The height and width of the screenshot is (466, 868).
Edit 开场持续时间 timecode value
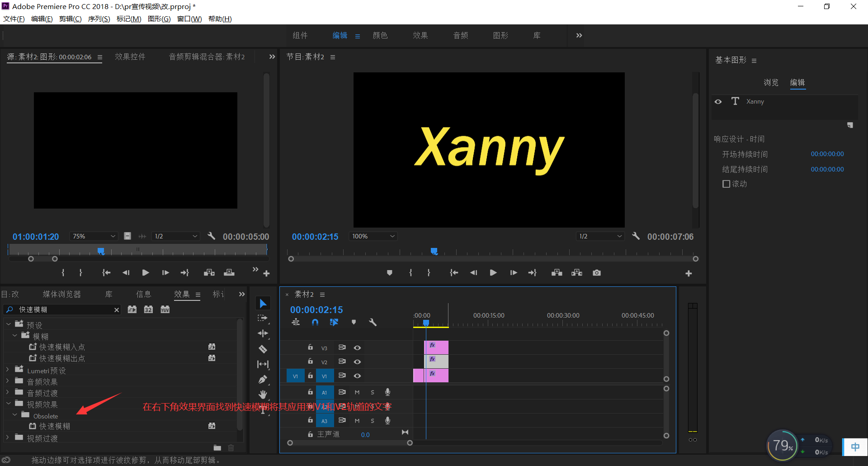tap(827, 154)
